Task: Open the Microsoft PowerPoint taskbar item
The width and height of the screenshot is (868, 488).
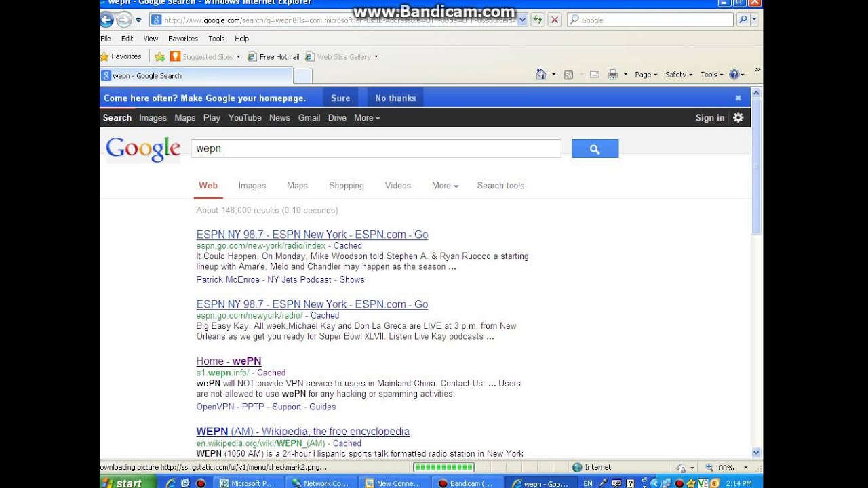Action: (x=248, y=483)
